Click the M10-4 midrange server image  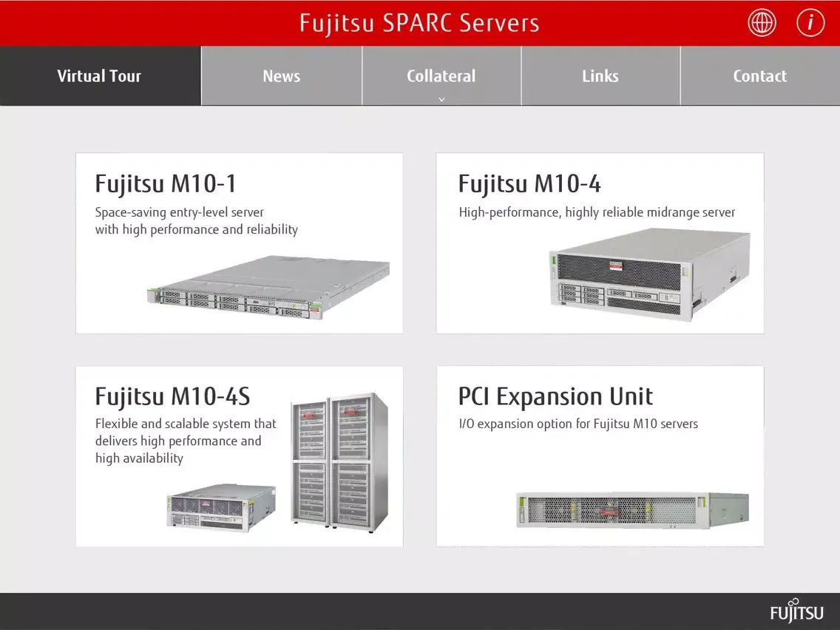[650, 275]
